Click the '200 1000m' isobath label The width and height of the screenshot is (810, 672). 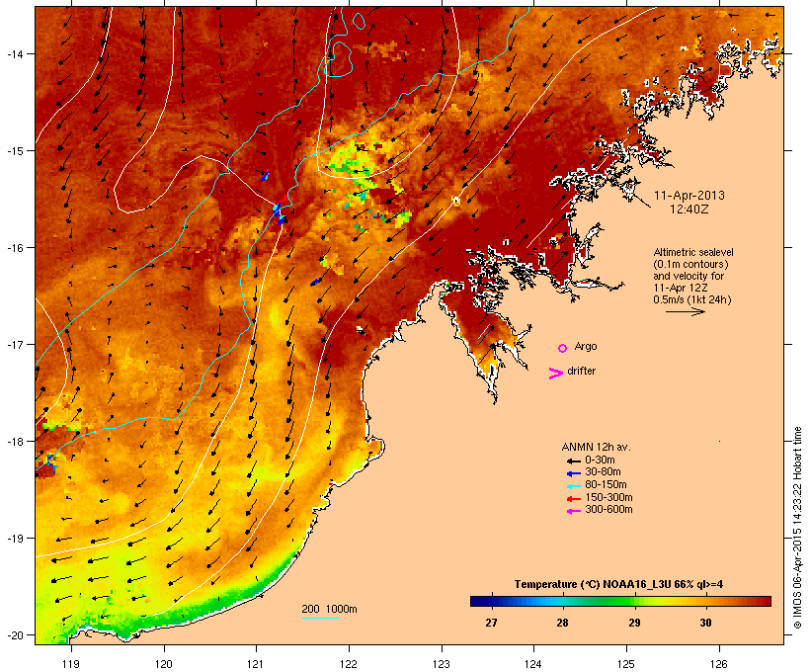tap(329, 609)
